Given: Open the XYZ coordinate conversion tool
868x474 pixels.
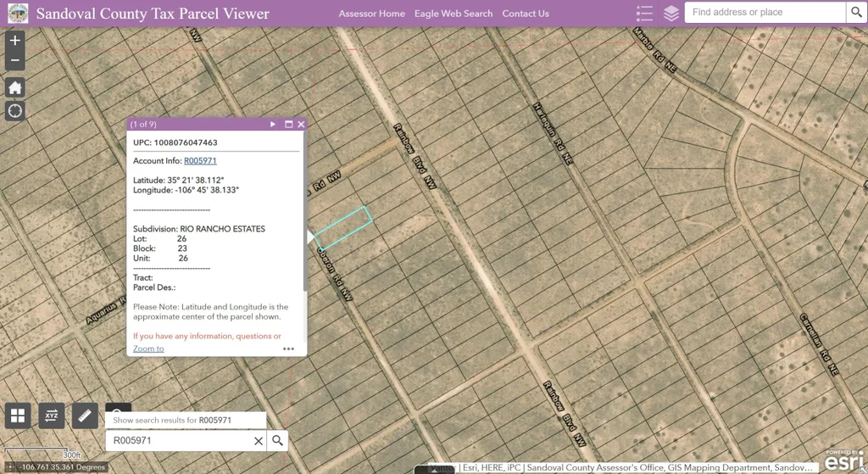Looking at the screenshot, I should pyautogui.click(x=51, y=415).
